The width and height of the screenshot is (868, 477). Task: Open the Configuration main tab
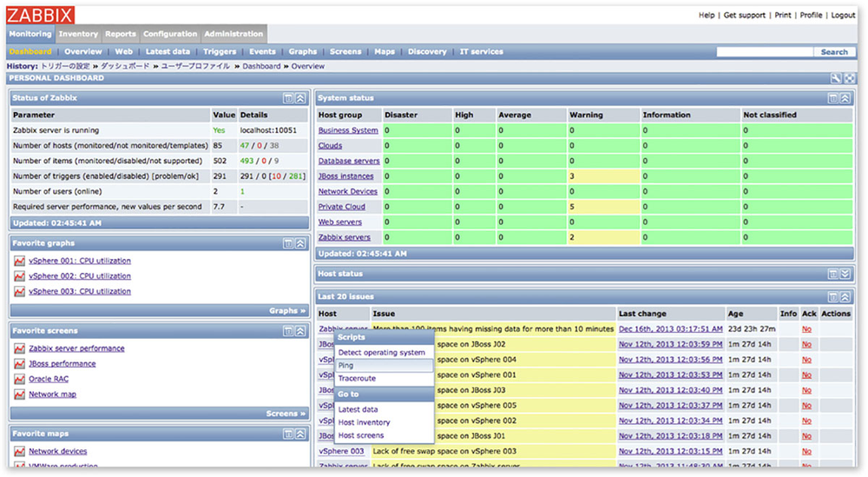click(x=170, y=34)
